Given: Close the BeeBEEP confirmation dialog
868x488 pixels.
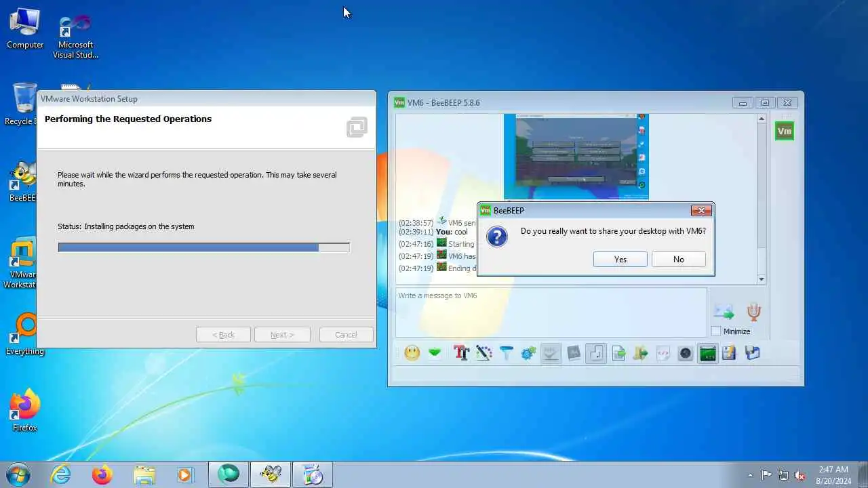Looking at the screenshot, I should (x=701, y=210).
